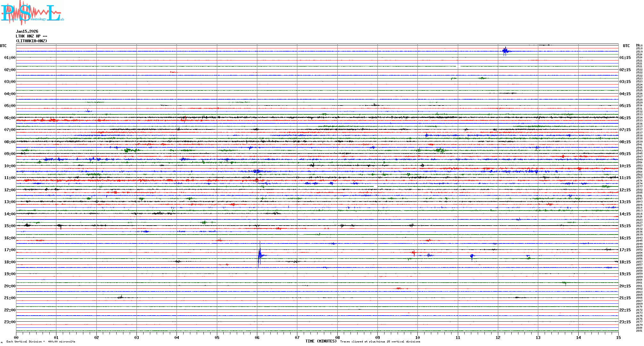Viewport: 644px width, 346px height.
Task: Click the vertical division 400.00 microvolts note
Action: pyautogui.click(x=41, y=342)
